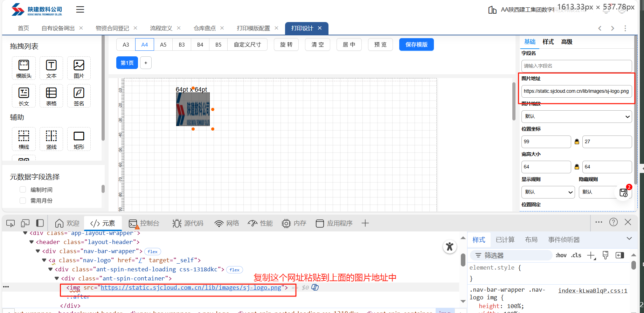
Task: Click the 保存模版 button
Action: [416, 45]
